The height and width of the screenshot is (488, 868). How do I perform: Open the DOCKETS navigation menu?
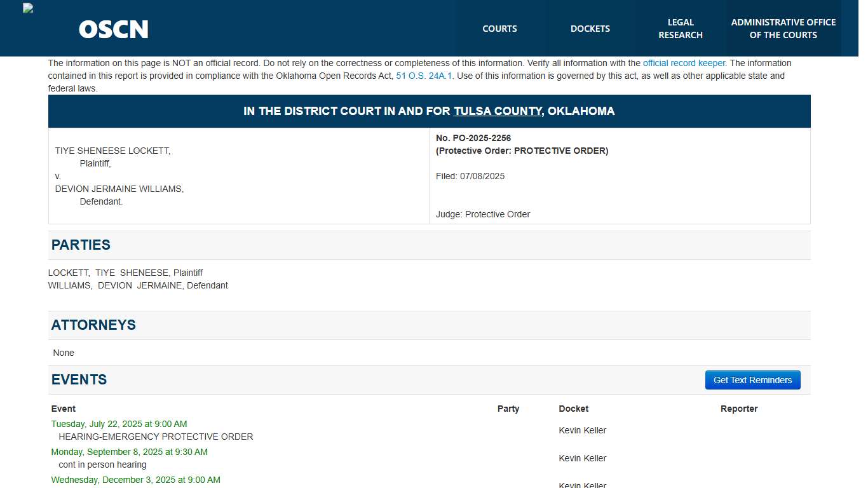[x=590, y=29]
